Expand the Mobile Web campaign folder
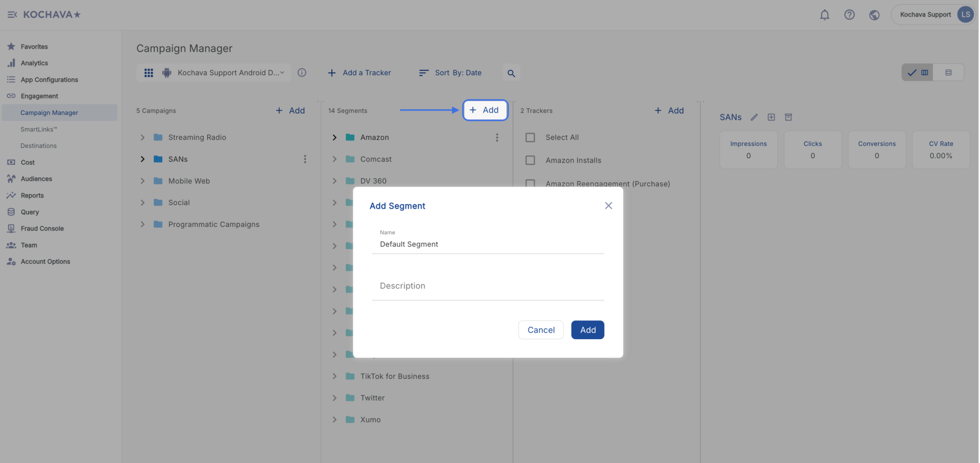The height and width of the screenshot is (463, 980). coord(143,181)
